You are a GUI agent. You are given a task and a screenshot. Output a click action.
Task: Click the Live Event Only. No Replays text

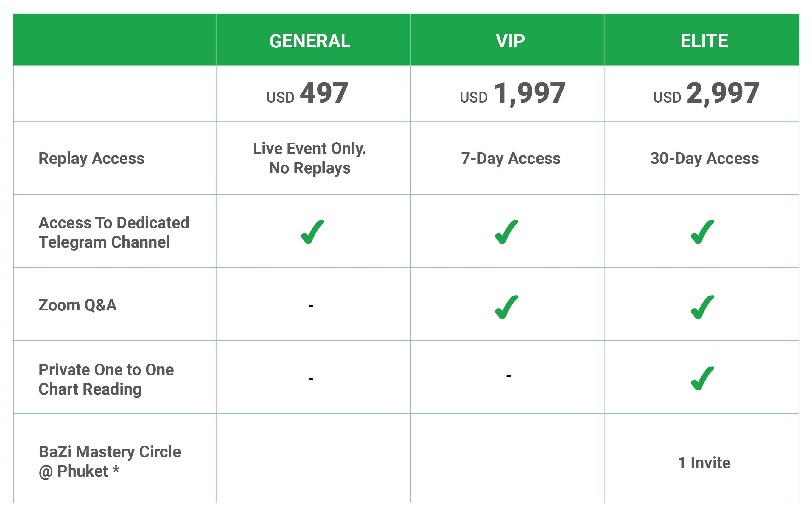point(309,158)
